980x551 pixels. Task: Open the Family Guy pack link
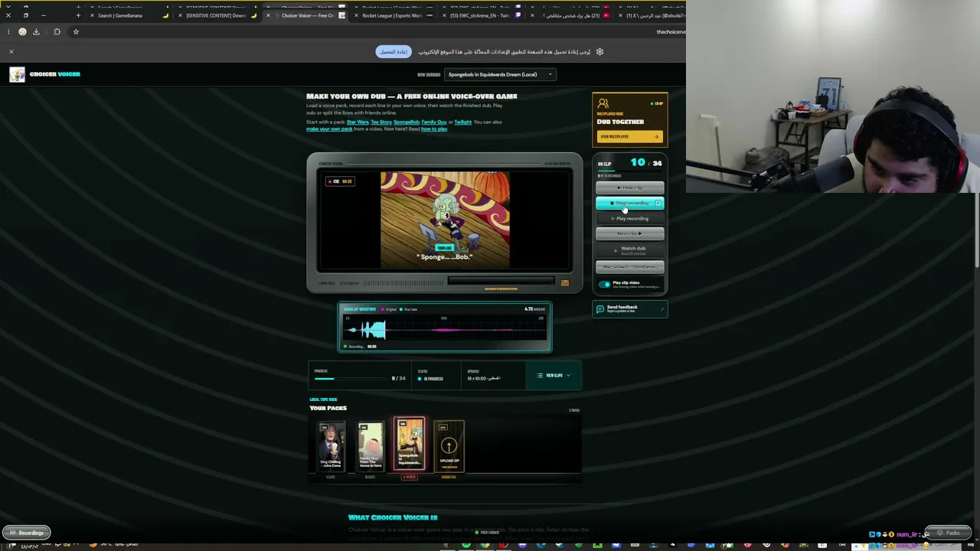pyautogui.click(x=434, y=122)
